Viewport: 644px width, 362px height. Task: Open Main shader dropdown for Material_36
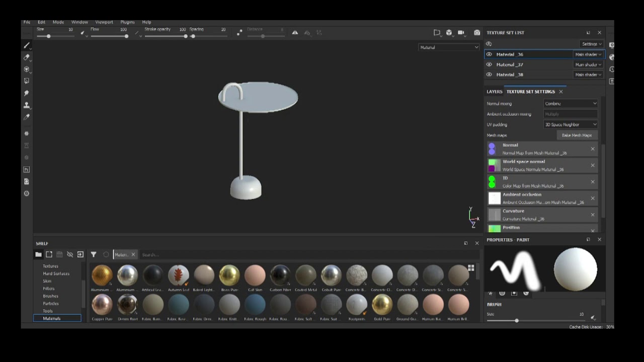click(x=588, y=54)
